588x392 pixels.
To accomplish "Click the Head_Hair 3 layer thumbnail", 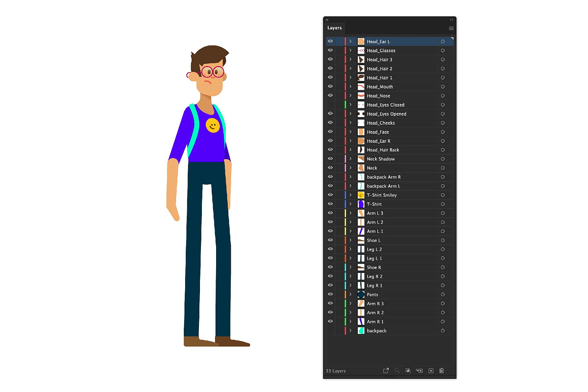I will [x=361, y=60].
